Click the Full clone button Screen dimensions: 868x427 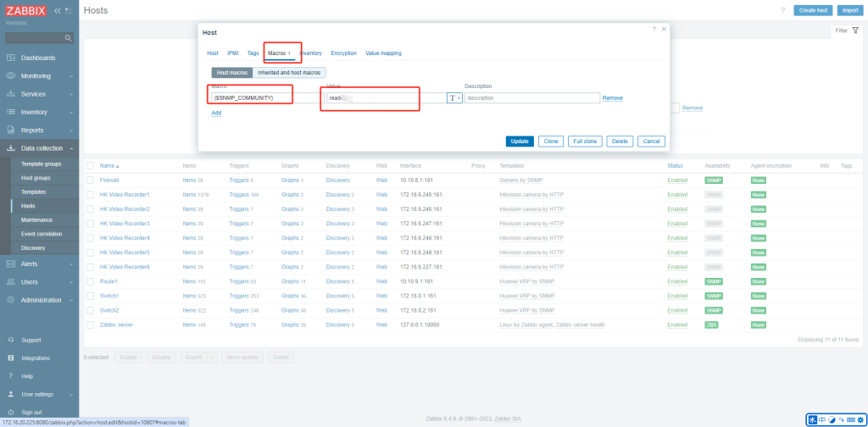585,141
